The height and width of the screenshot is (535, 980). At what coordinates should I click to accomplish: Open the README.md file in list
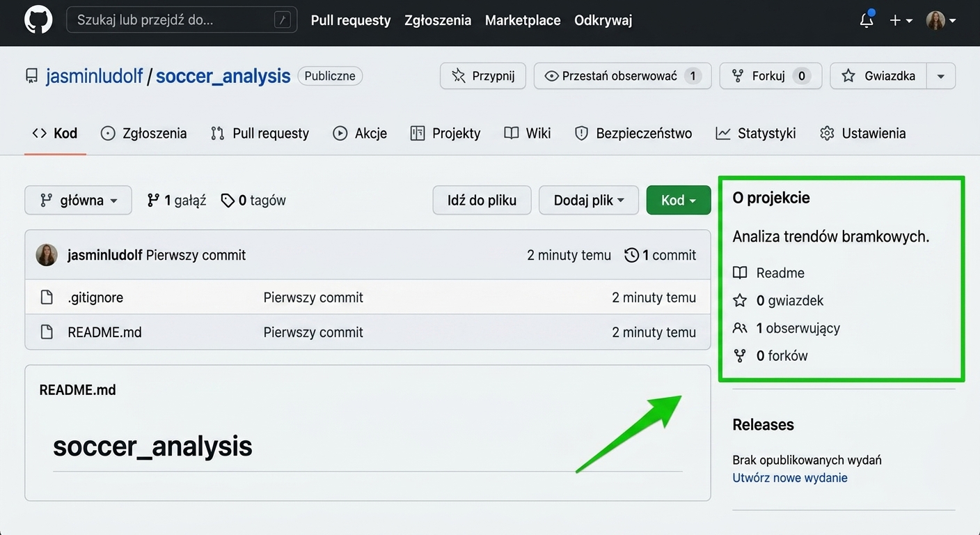(x=104, y=332)
